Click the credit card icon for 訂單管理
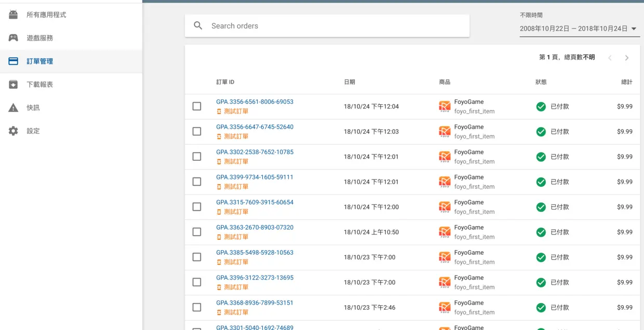 tap(14, 61)
